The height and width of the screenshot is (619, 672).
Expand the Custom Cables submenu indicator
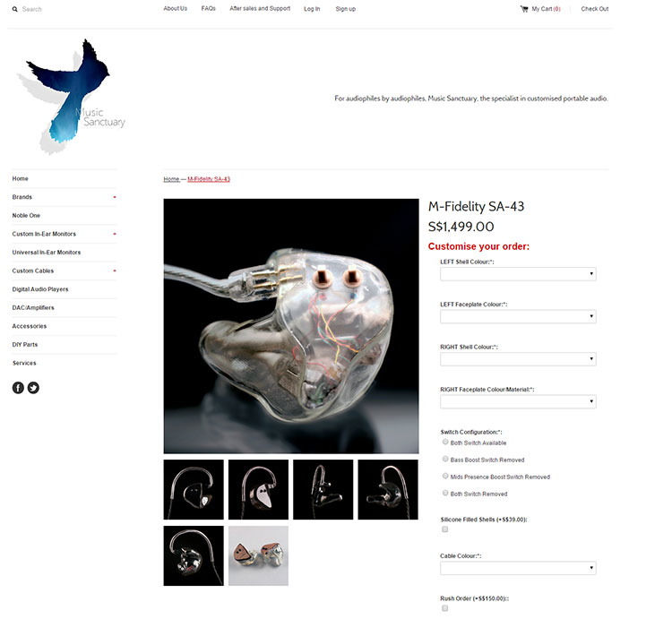(115, 271)
